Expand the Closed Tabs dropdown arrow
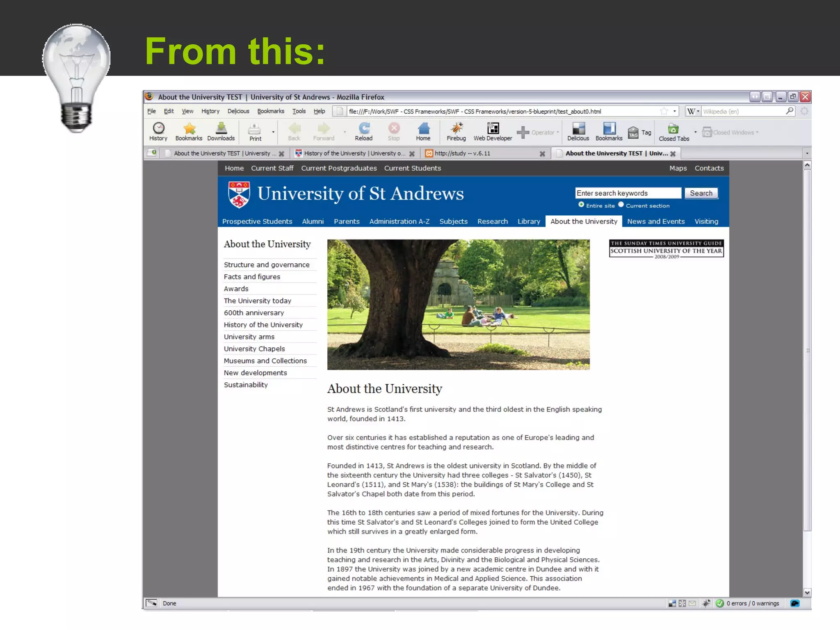The image size is (840, 630). pos(695,132)
